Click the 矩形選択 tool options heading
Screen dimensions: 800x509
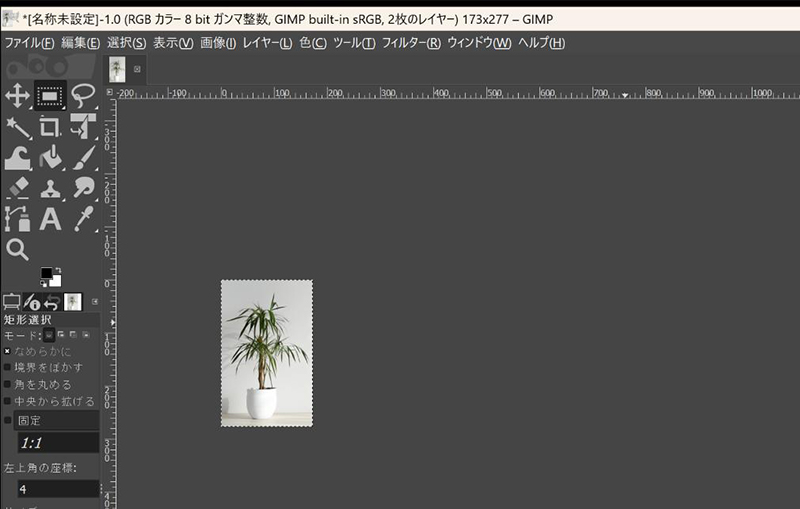pyautogui.click(x=28, y=320)
